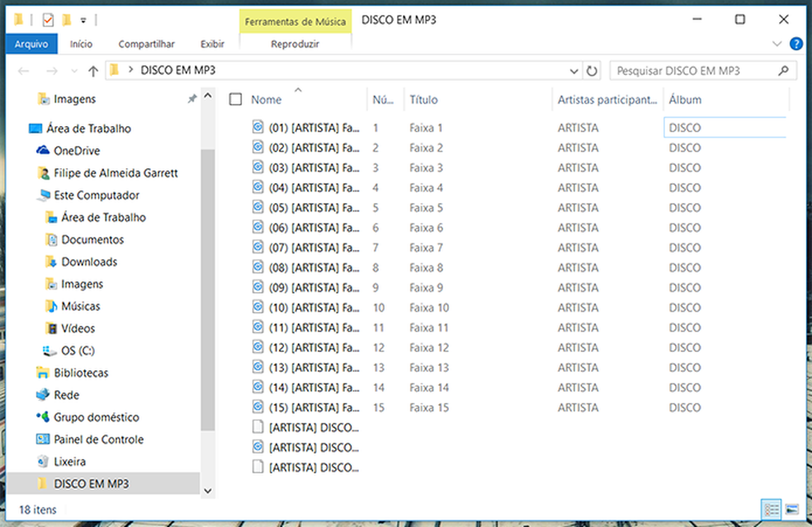
Task: Refresh the DISCO EM MP3 folder
Action: [592, 71]
